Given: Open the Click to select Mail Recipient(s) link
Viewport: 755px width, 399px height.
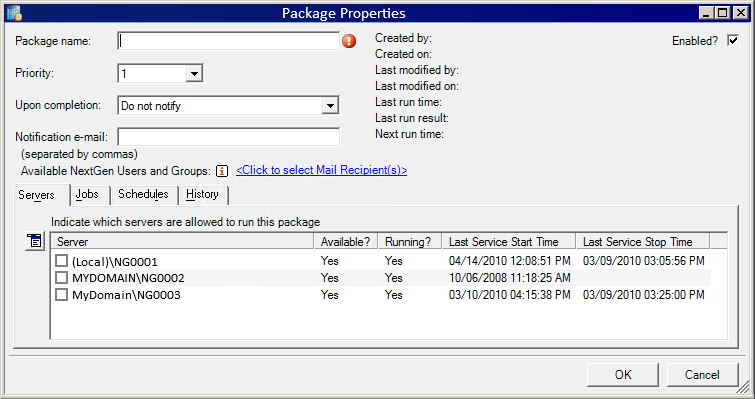Looking at the screenshot, I should pyautogui.click(x=322, y=170).
